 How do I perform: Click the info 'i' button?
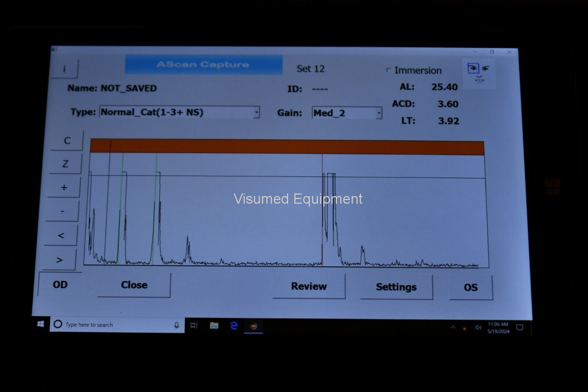64,69
